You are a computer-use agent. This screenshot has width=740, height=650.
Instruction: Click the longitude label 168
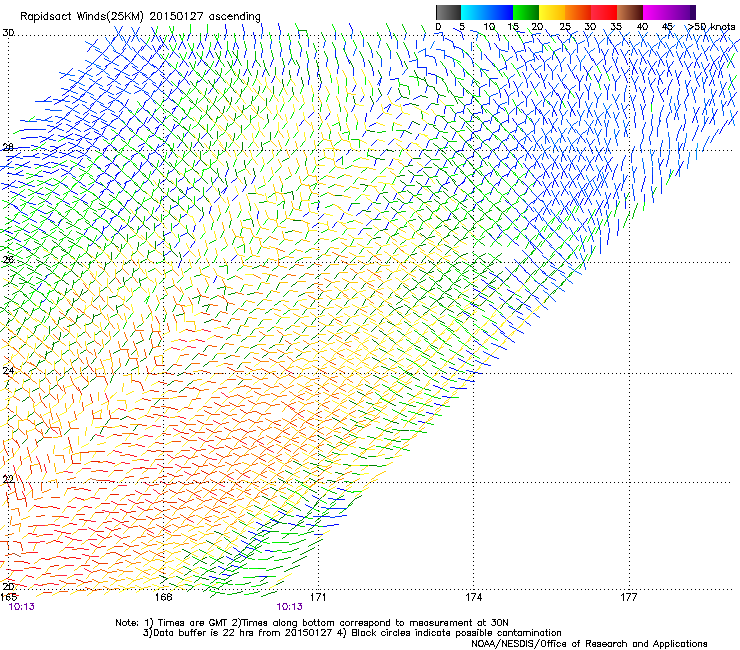click(163, 597)
